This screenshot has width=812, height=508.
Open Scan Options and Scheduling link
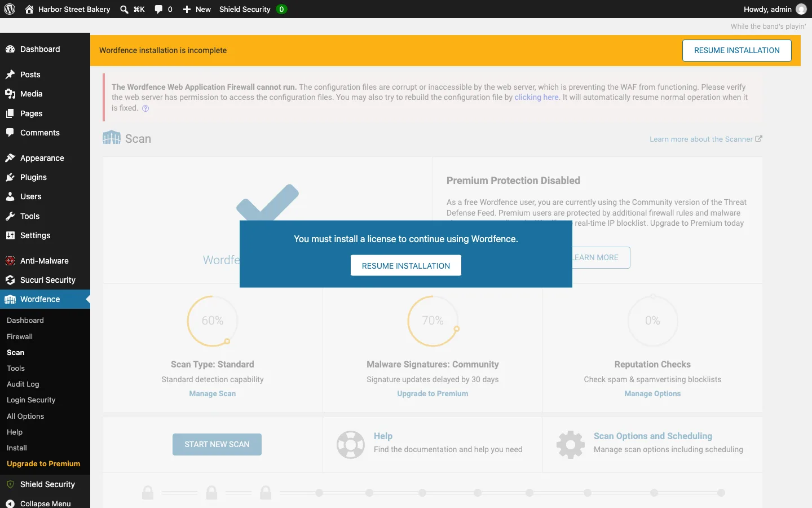coord(653,436)
